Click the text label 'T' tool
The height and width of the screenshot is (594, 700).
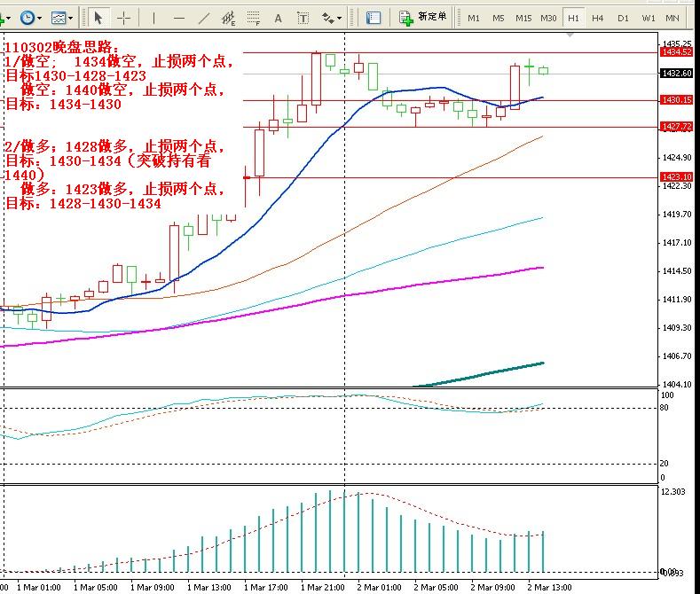click(x=303, y=17)
